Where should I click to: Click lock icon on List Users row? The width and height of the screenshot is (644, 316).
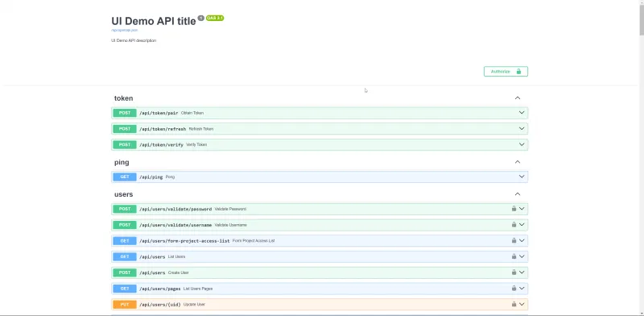click(x=514, y=256)
